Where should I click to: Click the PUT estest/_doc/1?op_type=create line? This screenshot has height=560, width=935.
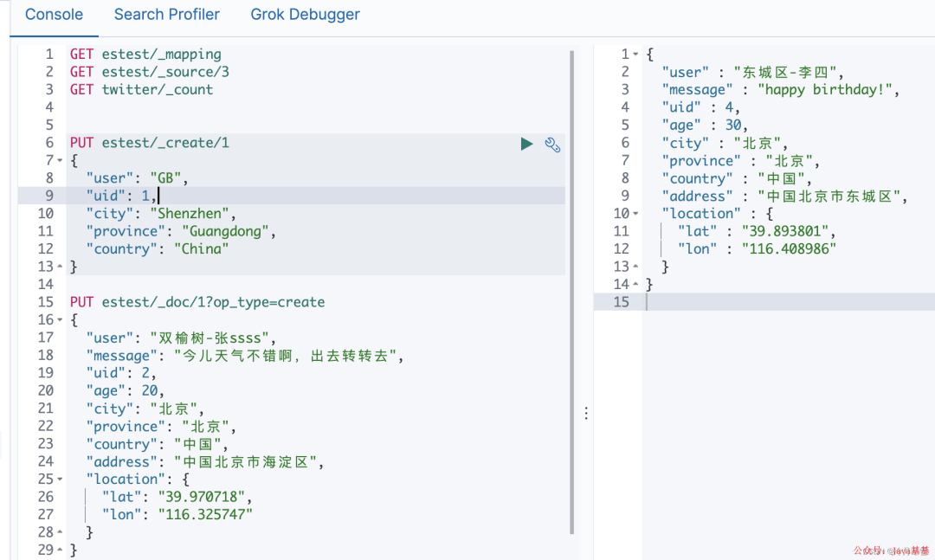click(197, 302)
